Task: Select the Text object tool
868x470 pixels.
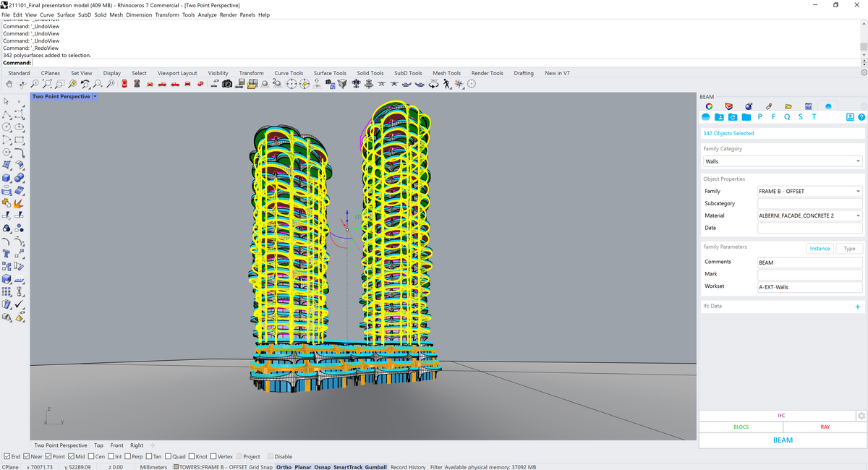Action: coord(7,254)
